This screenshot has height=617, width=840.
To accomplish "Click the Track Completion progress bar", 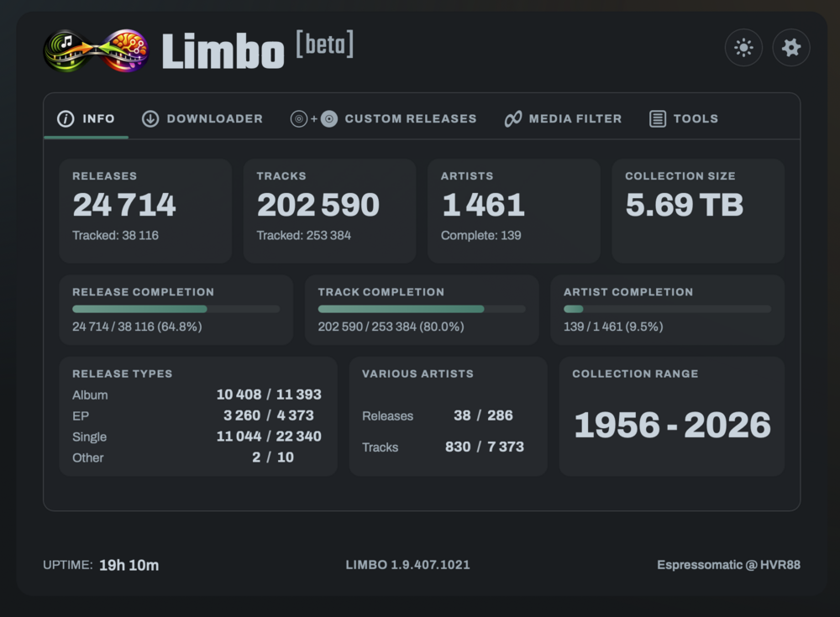I will (x=422, y=309).
